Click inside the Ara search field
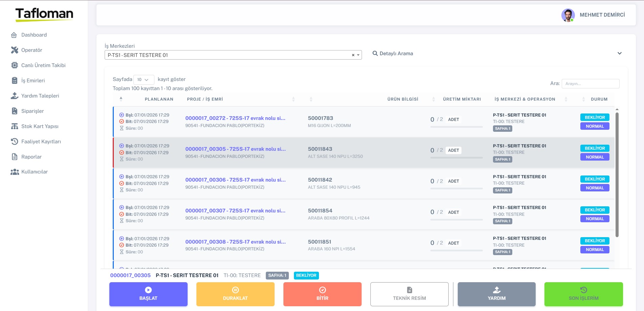The image size is (644, 311). pos(591,83)
